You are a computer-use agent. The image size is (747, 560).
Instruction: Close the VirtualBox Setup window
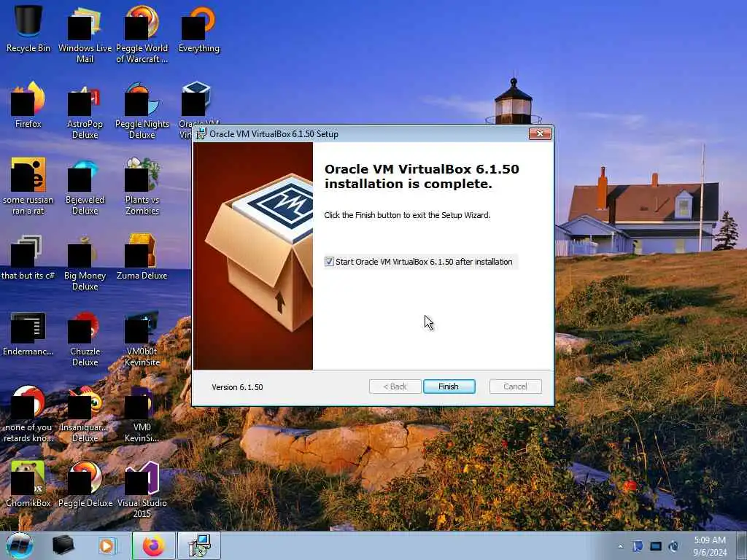pos(540,134)
